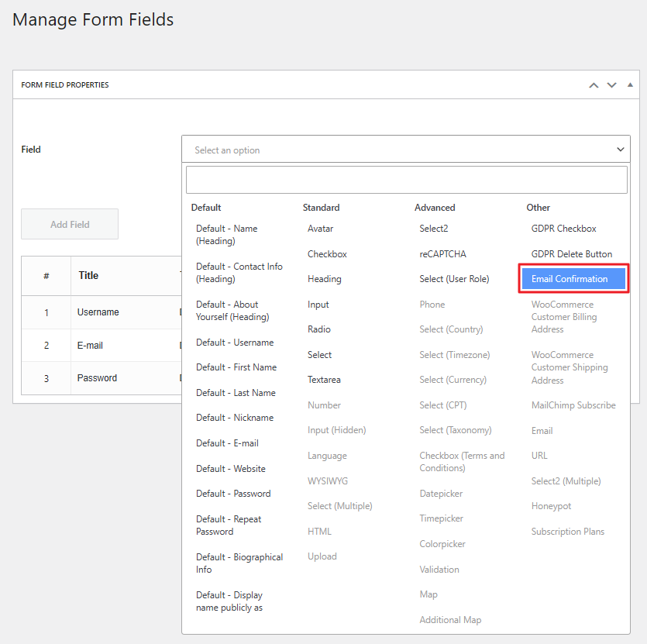The image size is (647, 644).
Task: Choose Avatar field type
Action: point(320,229)
